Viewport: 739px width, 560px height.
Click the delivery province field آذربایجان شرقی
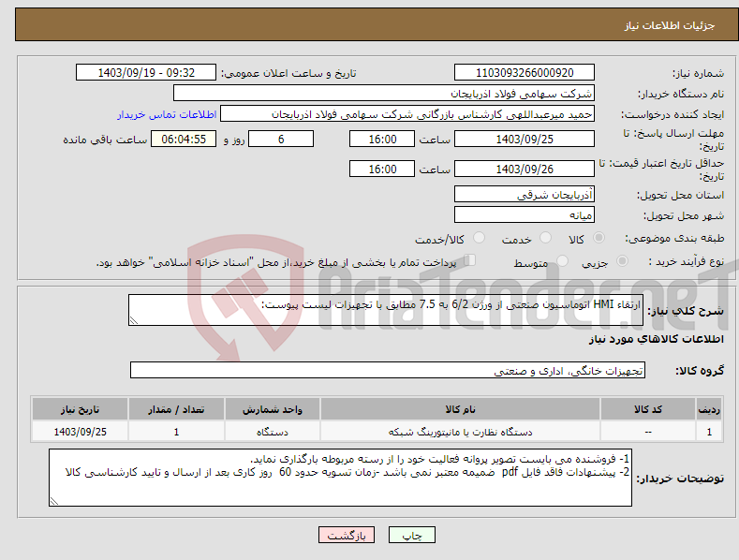(x=525, y=194)
